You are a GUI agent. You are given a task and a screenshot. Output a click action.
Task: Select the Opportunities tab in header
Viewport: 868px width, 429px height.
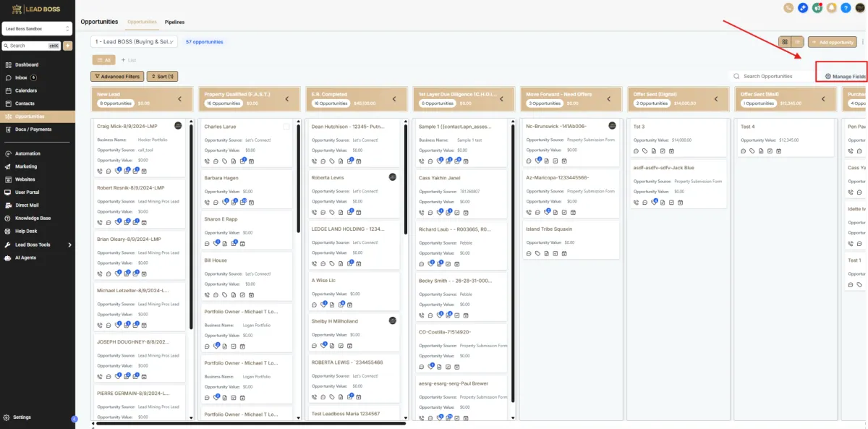(x=142, y=22)
